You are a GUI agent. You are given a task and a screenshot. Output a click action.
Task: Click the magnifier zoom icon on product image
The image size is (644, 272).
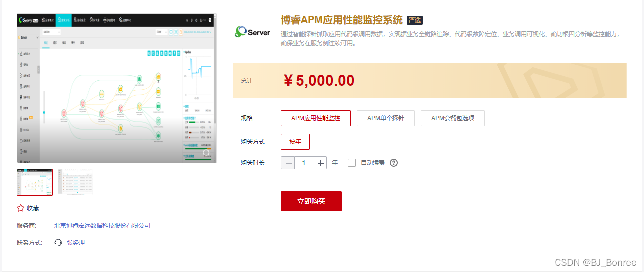206,153
